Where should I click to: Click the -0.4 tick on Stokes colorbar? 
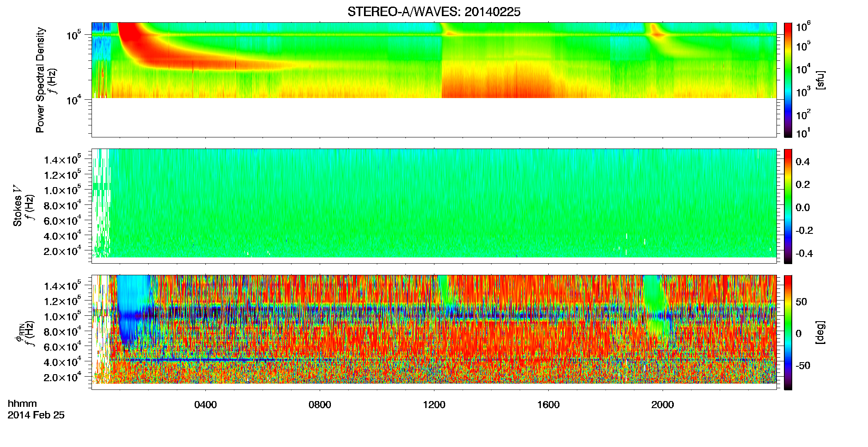coord(804,253)
